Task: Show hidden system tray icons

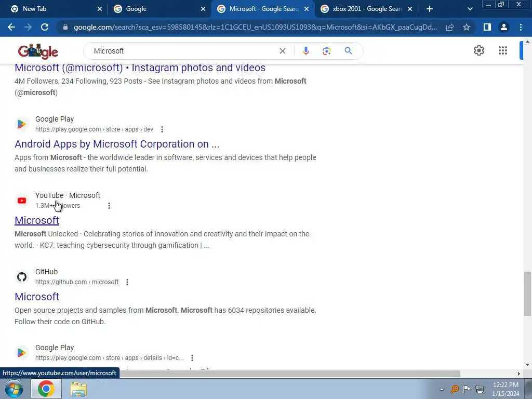Action: pos(442,389)
